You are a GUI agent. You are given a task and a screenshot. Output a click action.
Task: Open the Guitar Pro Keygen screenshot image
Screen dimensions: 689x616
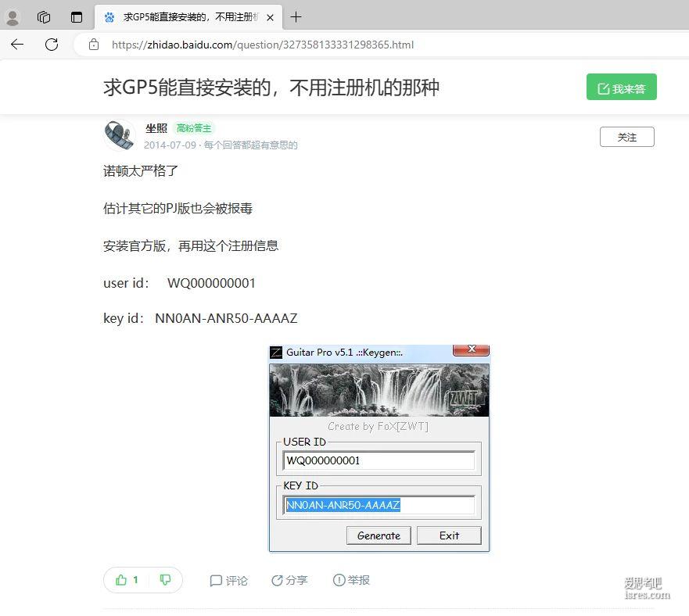point(379,448)
